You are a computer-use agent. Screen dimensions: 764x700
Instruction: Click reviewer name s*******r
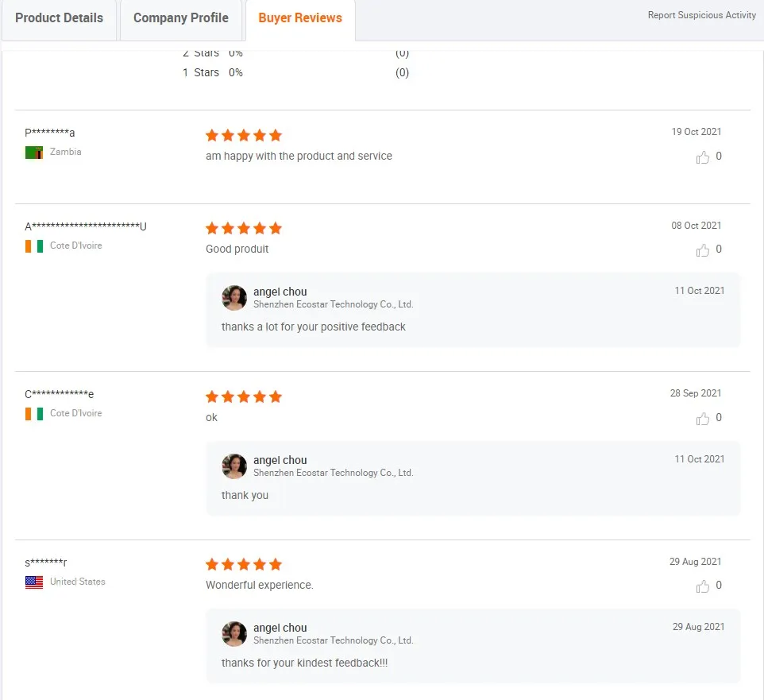[x=46, y=563]
